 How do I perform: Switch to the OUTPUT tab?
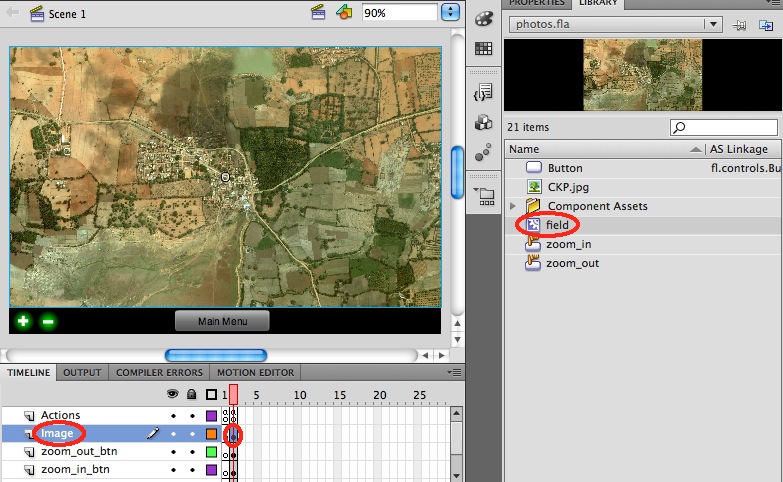(82, 373)
